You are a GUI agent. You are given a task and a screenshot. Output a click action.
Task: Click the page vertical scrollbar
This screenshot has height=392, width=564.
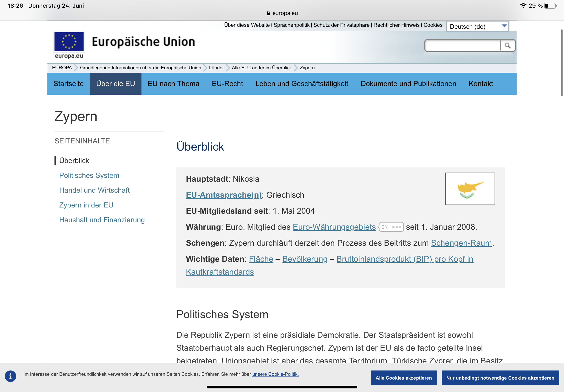click(x=562, y=63)
